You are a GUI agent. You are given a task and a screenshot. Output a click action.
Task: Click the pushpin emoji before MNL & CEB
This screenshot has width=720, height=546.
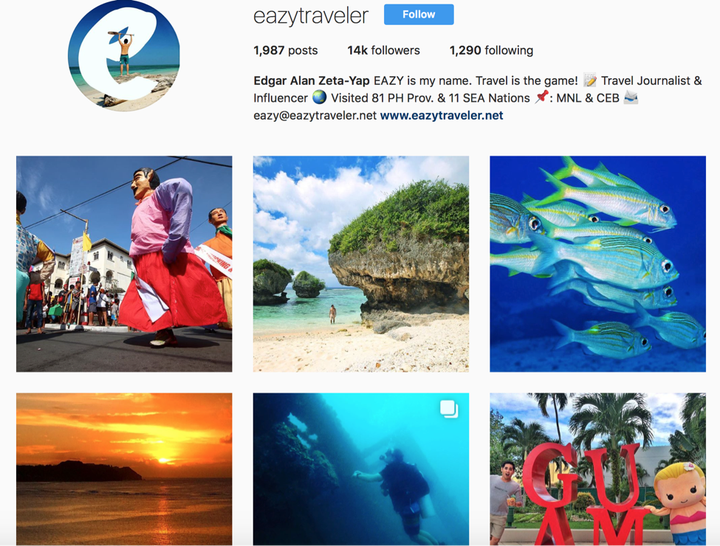point(542,97)
